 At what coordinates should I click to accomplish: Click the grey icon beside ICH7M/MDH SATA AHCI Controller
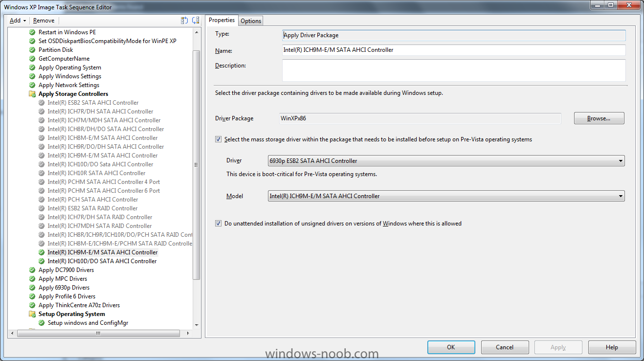pyautogui.click(x=42, y=120)
